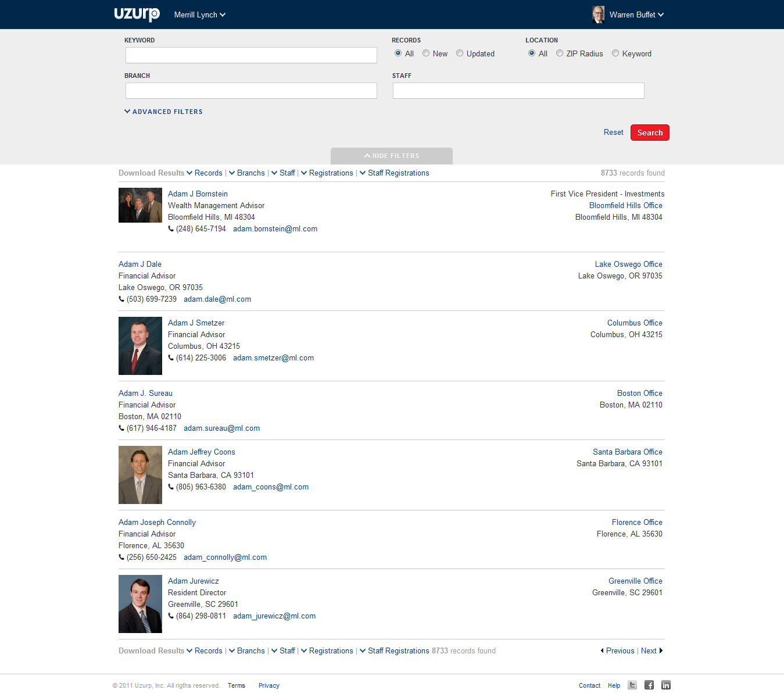This screenshot has height=697, width=784.
Task: Click the red Search button
Action: click(650, 133)
